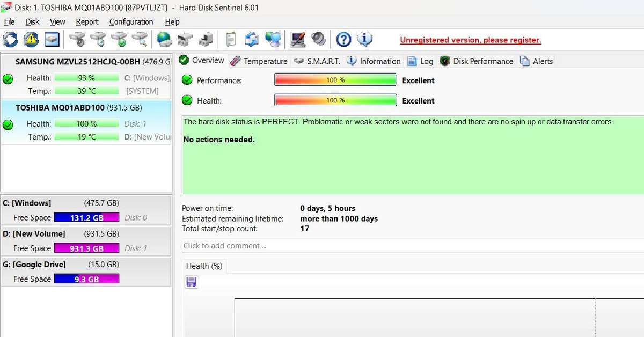Click the 'Unregistered version, please register.' link
Viewport: 644px width, 337px height.
tap(471, 40)
